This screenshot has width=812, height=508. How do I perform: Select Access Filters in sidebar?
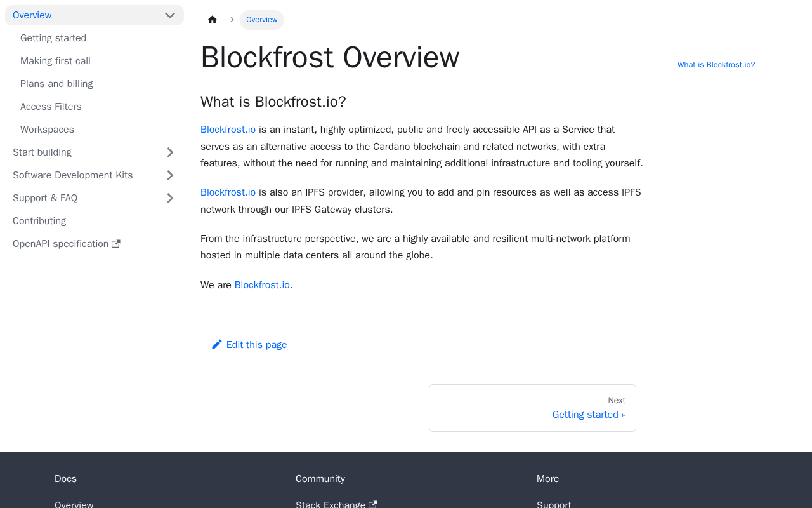coord(51,107)
